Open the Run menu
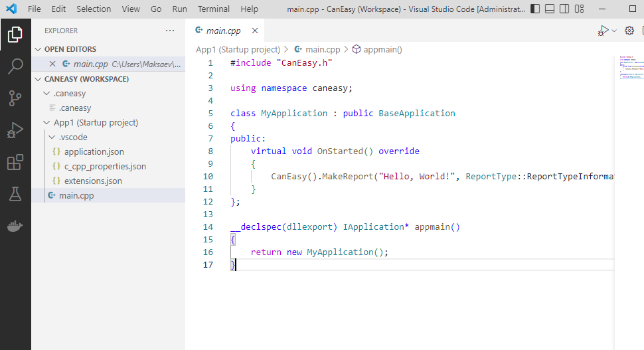The image size is (644, 350). coord(179,9)
